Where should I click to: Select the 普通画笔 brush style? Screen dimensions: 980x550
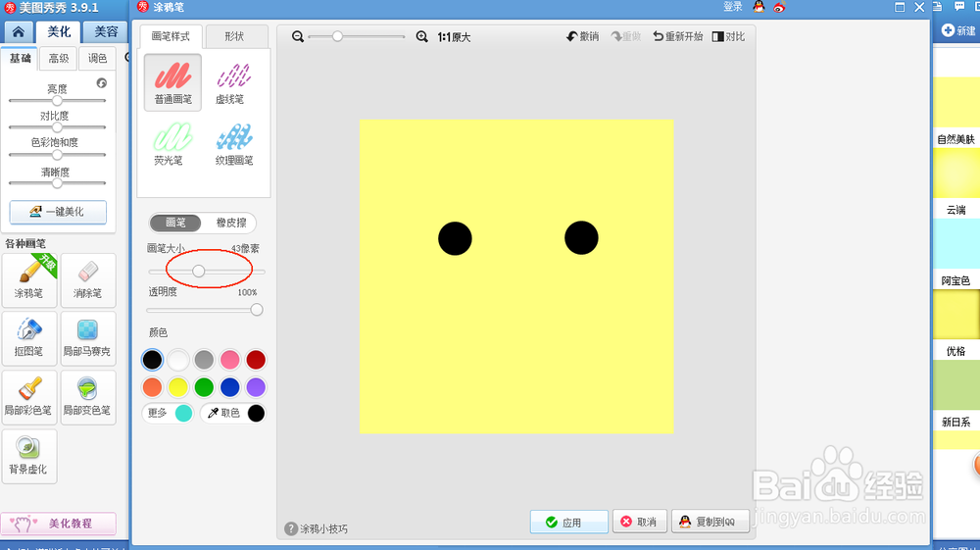pos(173,82)
